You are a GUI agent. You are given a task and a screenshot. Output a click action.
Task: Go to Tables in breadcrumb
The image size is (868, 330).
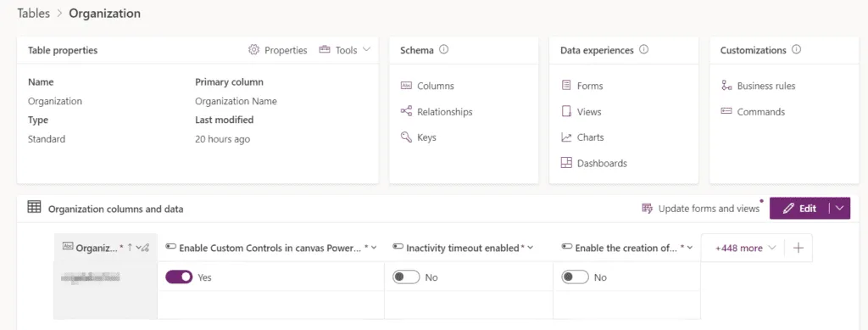click(x=34, y=14)
